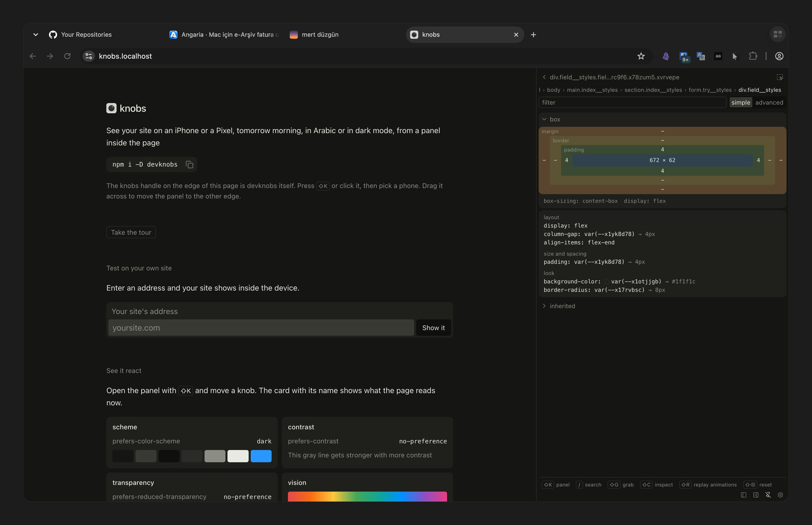Screen dimensions: 812x525
Task: Click the unpin panel icon
Action: pos(768,495)
